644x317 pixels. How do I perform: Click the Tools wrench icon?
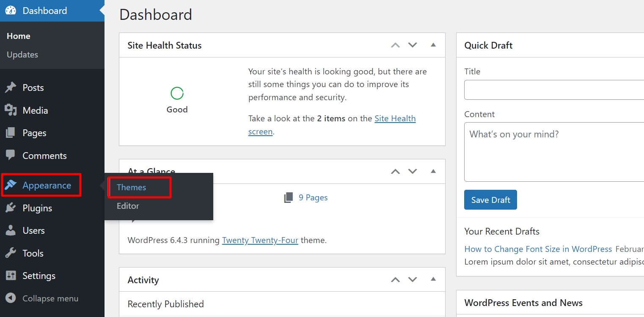click(x=11, y=253)
